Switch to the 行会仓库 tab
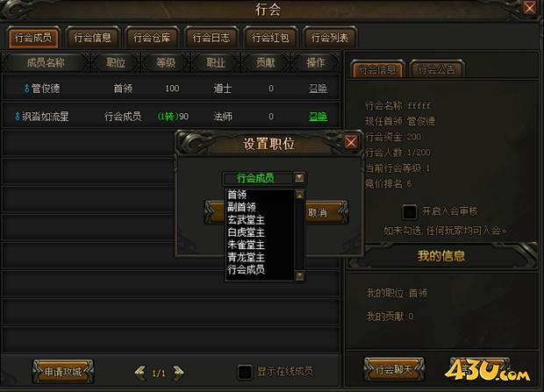The height and width of the screenshot is (392, 544). [152, 38]
